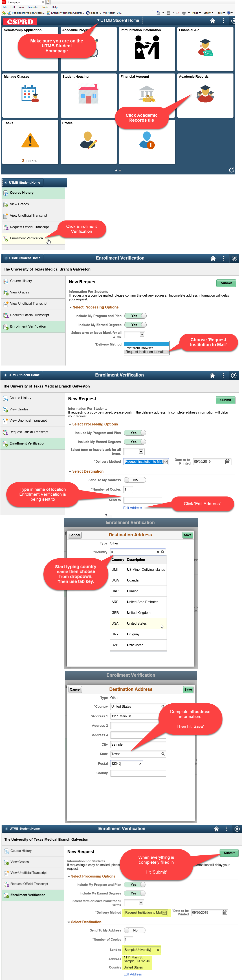Click the empty County field

coord(138,773)
